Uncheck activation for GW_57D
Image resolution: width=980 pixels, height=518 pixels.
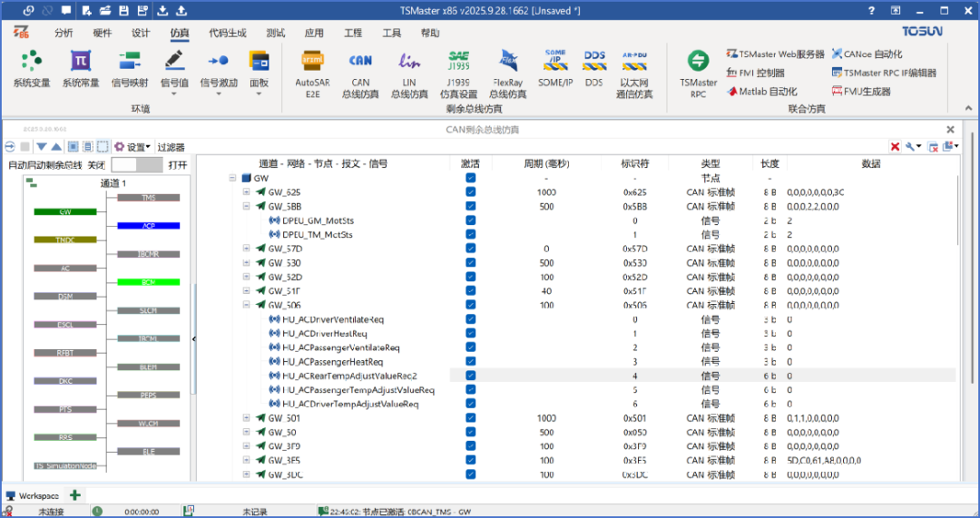coord(471,249)
